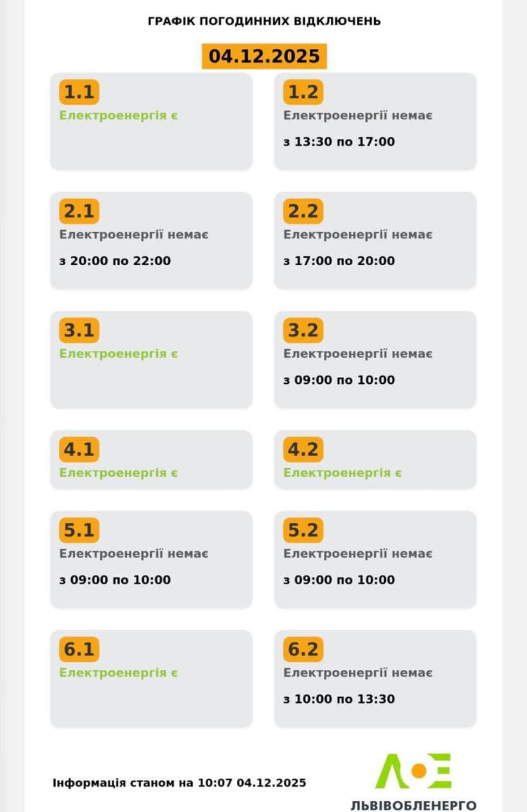Image resolution: width=527 pixels, height=812 pixels.
Task: Click 'Електроенергія є' under group 3.1
Action: click(119, 354)
